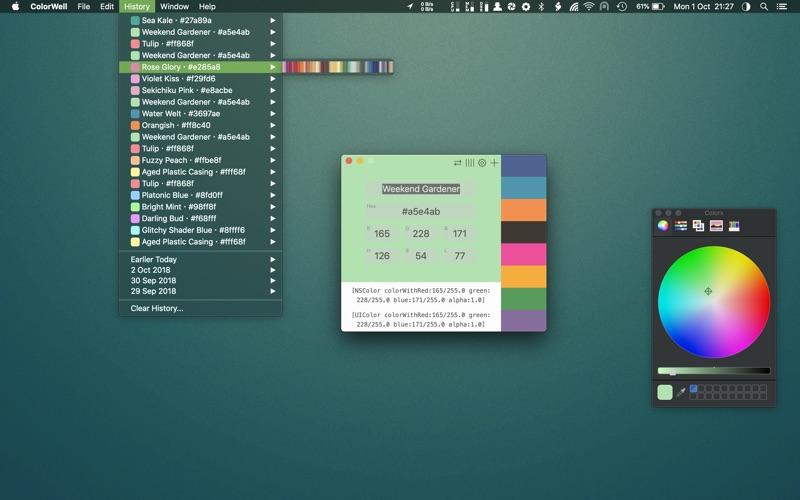The height and width of the screenshot is (500, 800).
Task: Expand Earlier Today history submenu
Action: click(201, 259)
